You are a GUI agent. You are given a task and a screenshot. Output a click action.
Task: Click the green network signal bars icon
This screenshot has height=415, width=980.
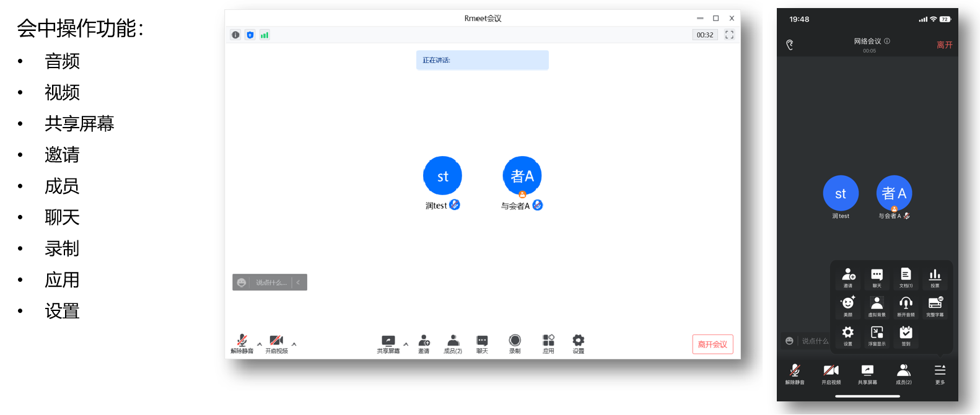[x=265, y=35]
